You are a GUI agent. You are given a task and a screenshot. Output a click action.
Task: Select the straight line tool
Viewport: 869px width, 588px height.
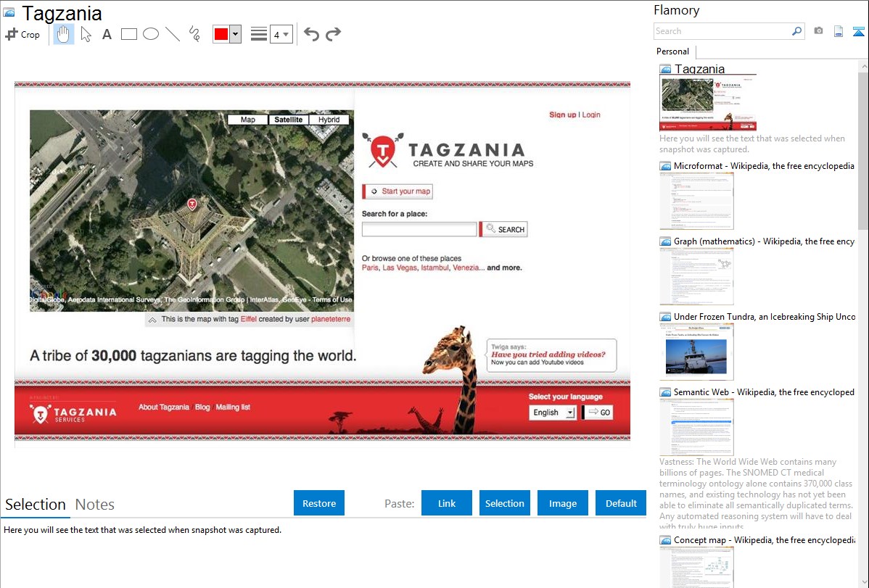click(x=173, y=34)
